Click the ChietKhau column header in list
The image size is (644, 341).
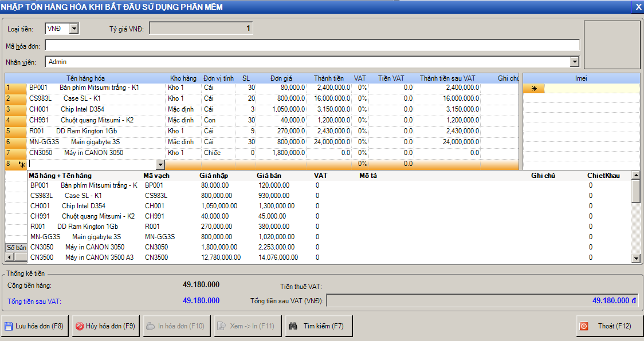pyautogui.click(x=603, y=176)
